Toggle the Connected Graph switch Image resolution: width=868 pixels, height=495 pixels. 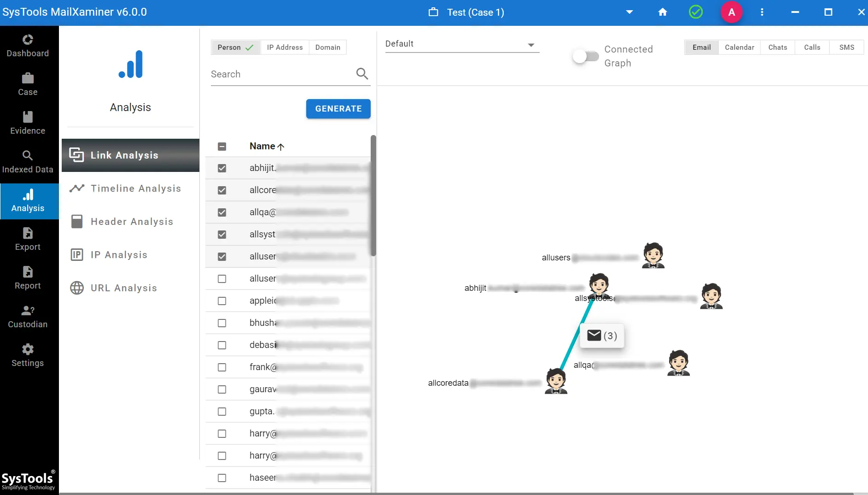point(586,57)
